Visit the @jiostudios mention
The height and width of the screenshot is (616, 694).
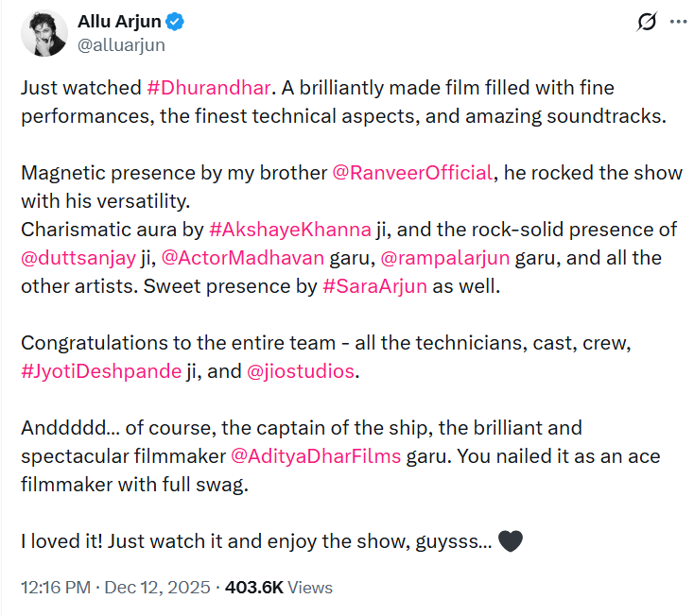(300, 370)
